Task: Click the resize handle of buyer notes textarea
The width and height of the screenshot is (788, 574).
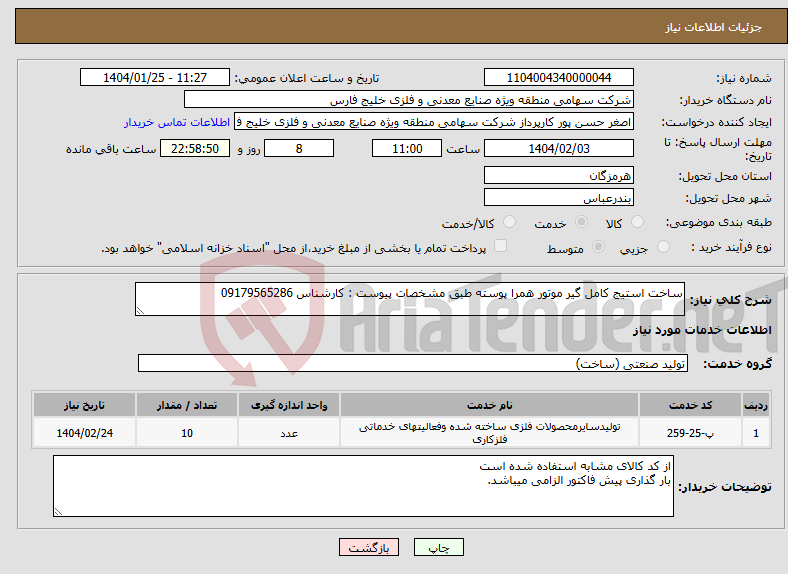Action: 58,511
